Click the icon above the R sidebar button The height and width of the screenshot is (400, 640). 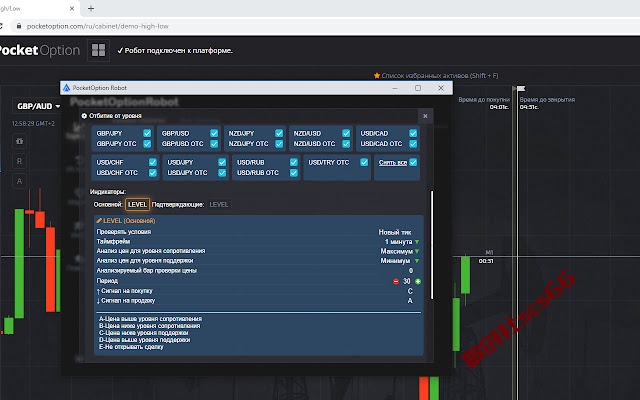[x=19, y=141]
